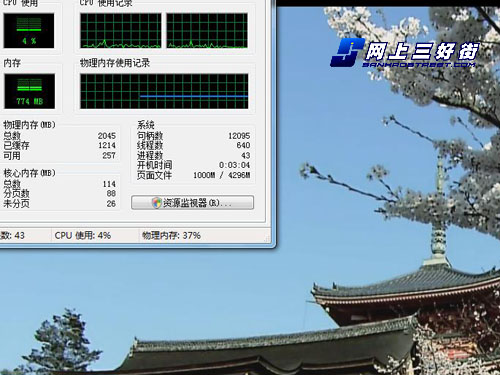500x375 pixels.
Task: Click the 页面文件 row label
Action: [154, 175]
